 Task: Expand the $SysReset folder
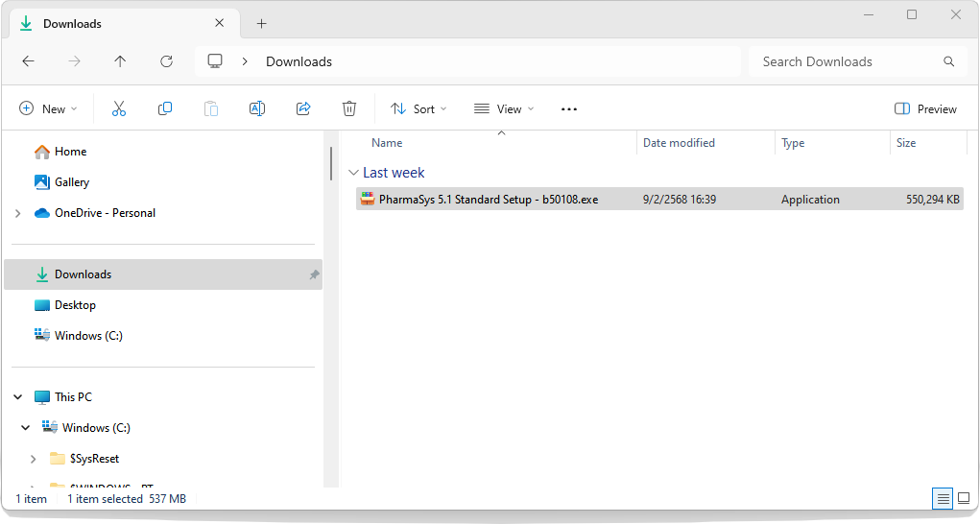pos(34,459)
